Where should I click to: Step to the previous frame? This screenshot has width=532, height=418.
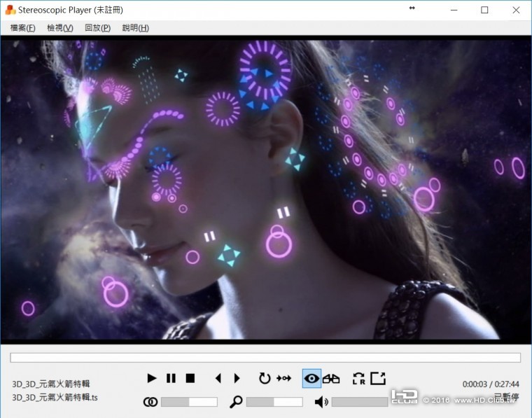(x=218, y=378)
